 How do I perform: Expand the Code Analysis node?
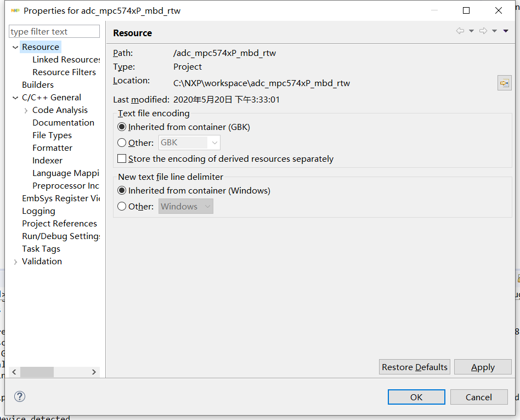click(x=26, y=111)
